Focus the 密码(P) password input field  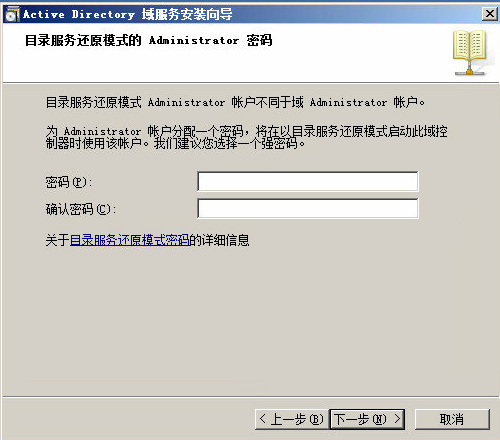tap(308, 181)
